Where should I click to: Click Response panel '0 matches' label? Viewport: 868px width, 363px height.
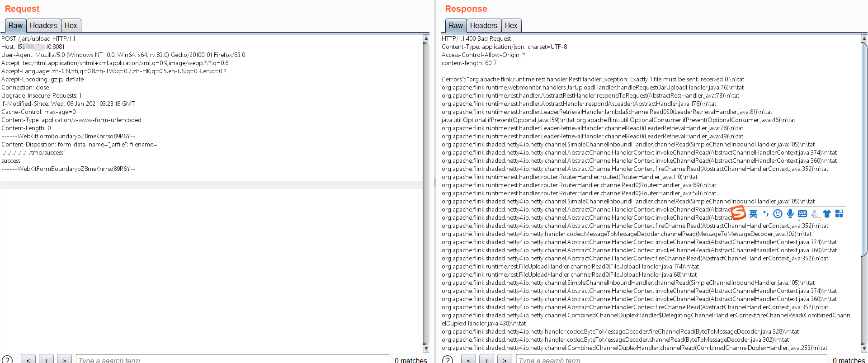coord(849,360)
